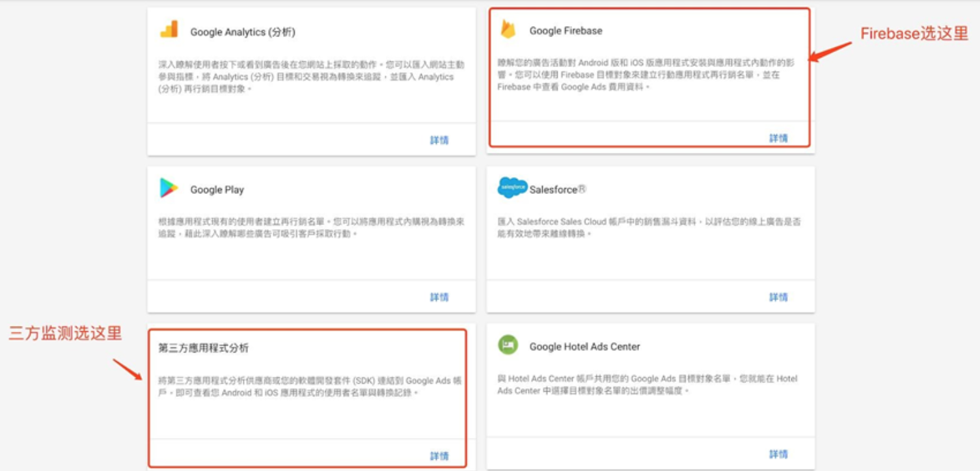Screen dimensions: 980x471
Task: Click the 第三方應用程式分析 description paragraph
Action: (x=310, y=386)
